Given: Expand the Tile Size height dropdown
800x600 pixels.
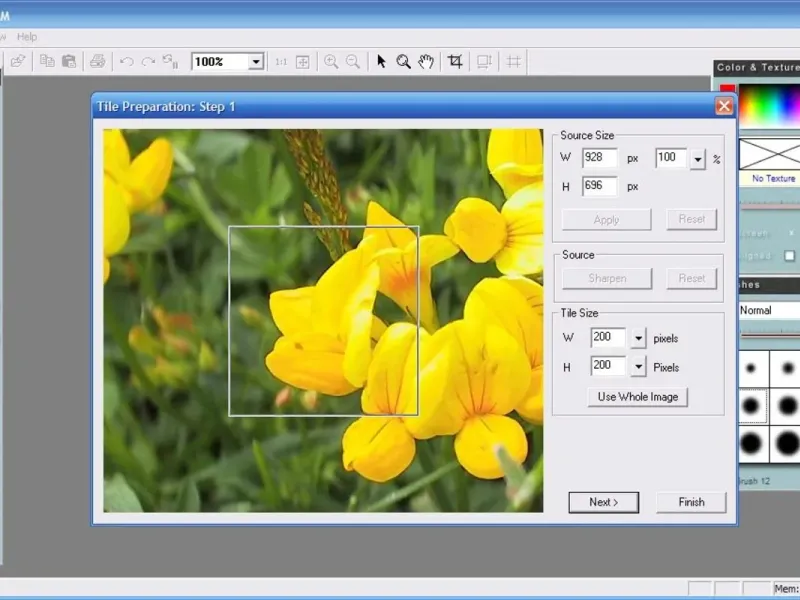Looking at the screenshot, I should (x=639, y=367).
